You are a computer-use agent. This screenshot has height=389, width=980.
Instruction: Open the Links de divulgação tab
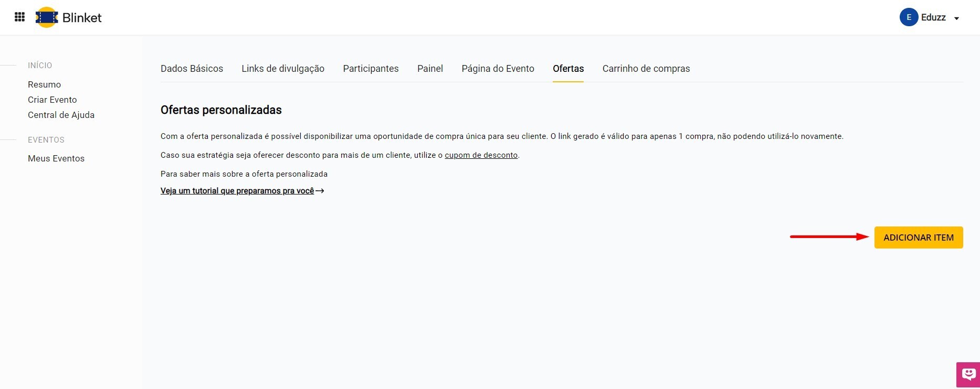[283, 69]
